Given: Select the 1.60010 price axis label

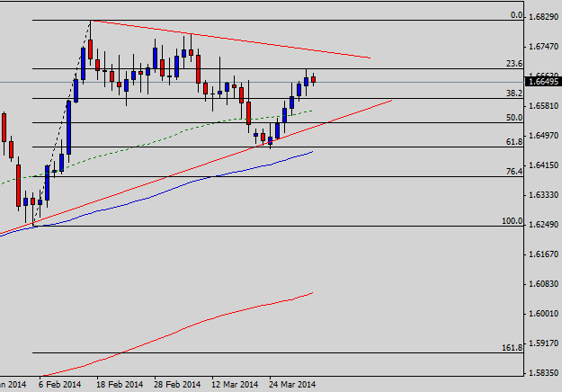Looking at the screenshot, I should pos(543,314).
